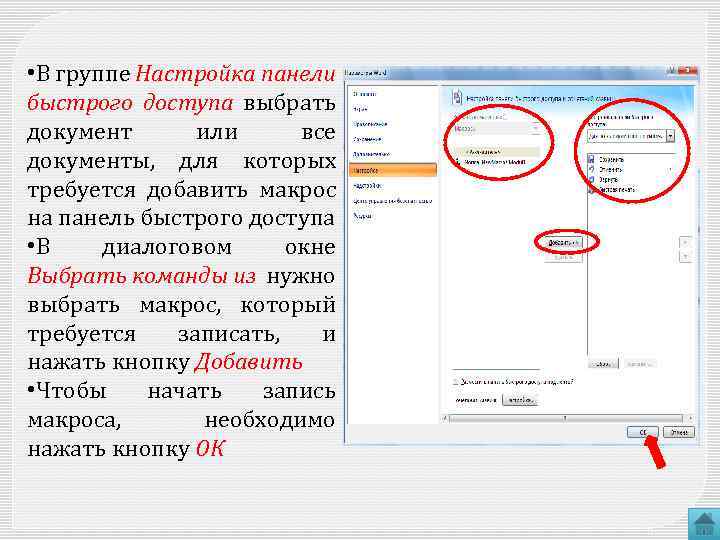Open the Ресурсы category
This screenshot has width=720, height=540.
pos(362,216)
